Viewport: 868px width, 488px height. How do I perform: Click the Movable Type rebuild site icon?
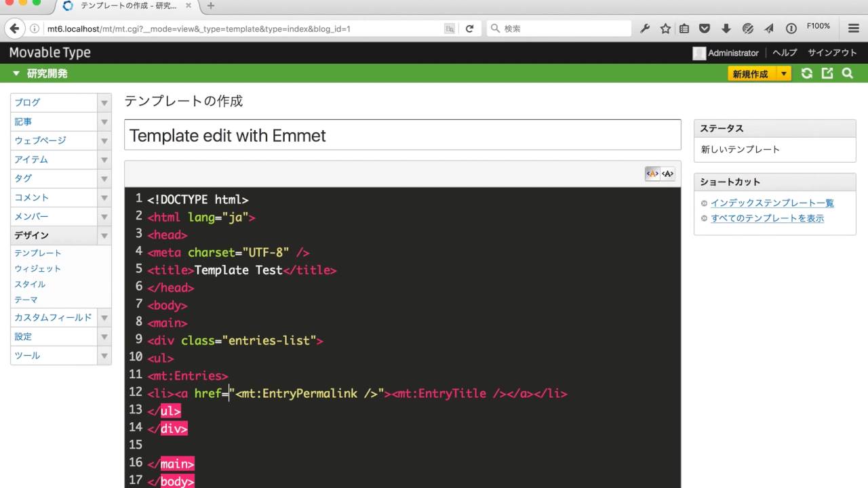[807, 73]
